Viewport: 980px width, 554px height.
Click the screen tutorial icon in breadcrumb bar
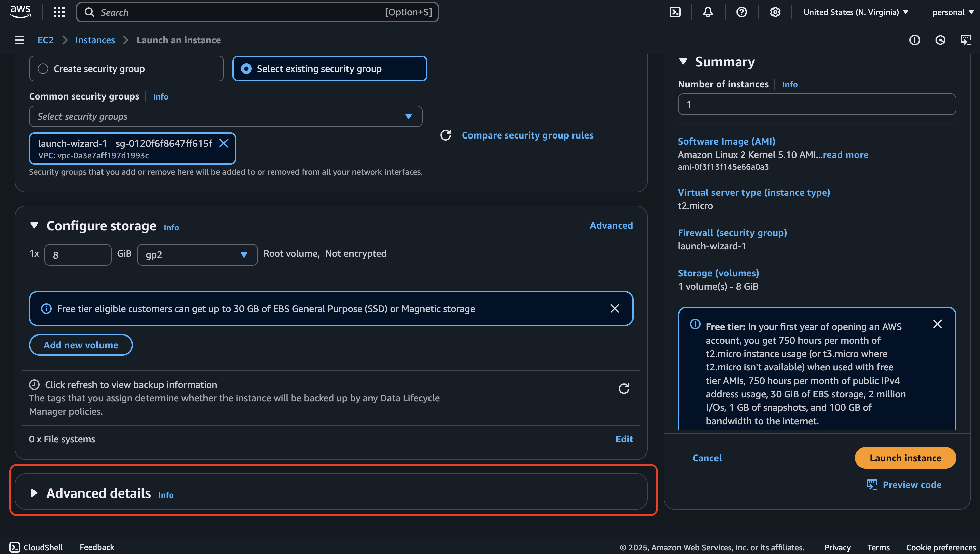coord(966,40)
